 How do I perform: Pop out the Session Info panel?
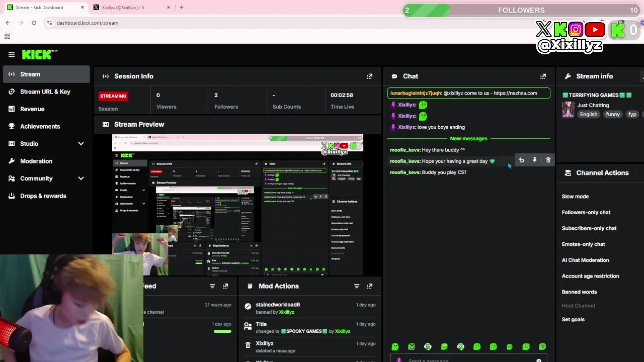click(370, 76)
